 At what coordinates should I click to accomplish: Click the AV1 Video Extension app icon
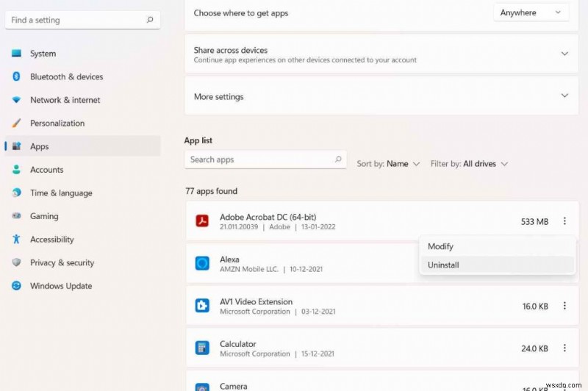coord(202,306)
